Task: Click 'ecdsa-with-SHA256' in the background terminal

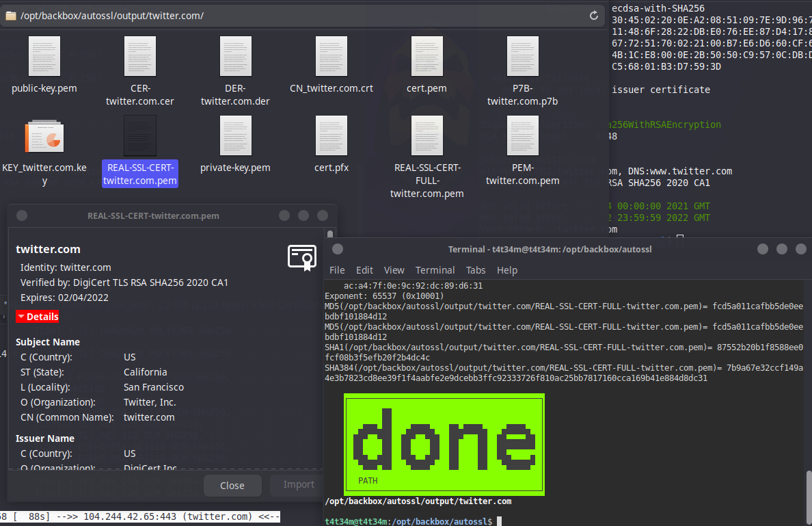Action: click(x=658, y=8)
